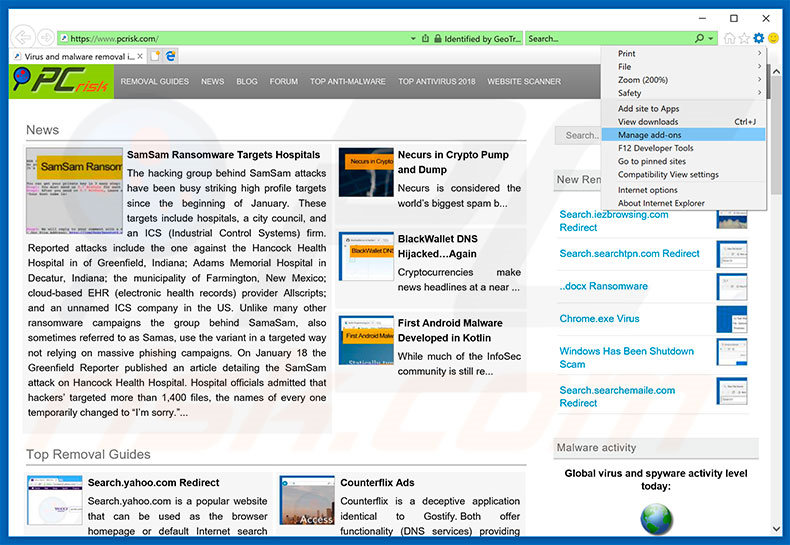Click BlackWallet DNS thumbnail image

[366, 256]
